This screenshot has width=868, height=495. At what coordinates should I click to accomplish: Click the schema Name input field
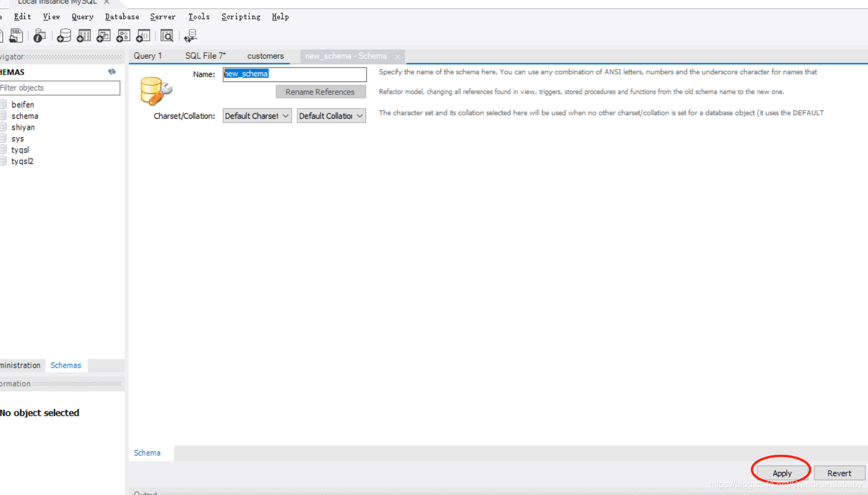pyautogui.click(x=294, y=74)
